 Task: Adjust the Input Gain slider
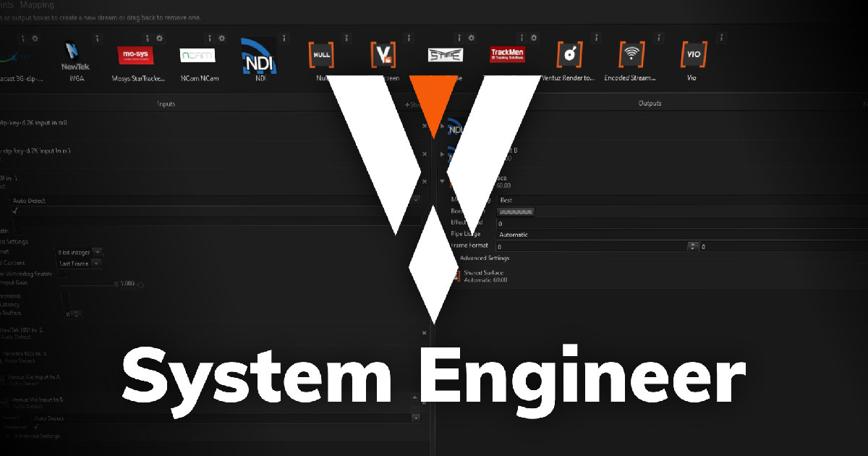(116, 284)
